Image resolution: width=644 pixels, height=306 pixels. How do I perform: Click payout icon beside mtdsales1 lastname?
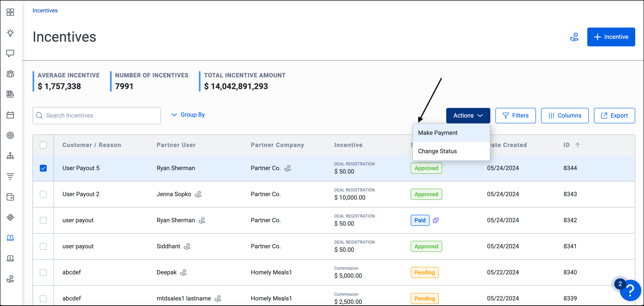[x=218, y=298]
